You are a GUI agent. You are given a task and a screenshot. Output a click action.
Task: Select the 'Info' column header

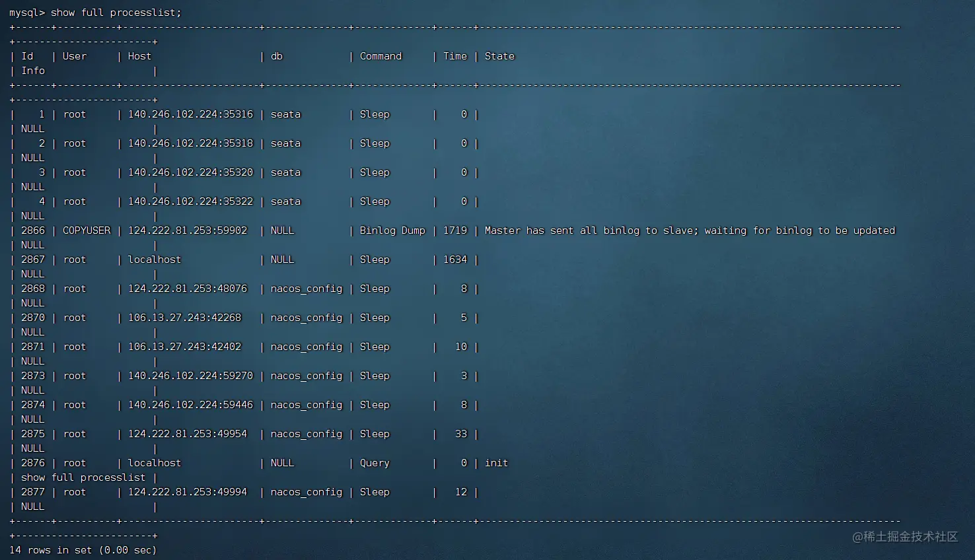coord(33,71)
